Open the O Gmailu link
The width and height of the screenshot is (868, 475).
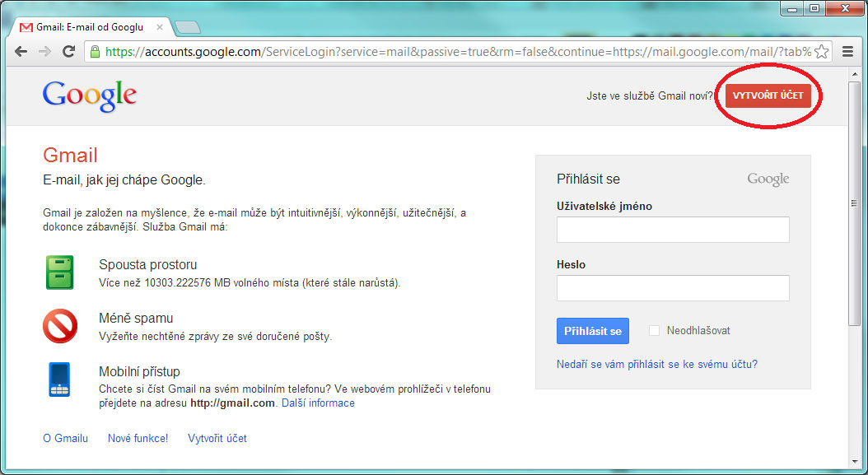tap(65, 439)
